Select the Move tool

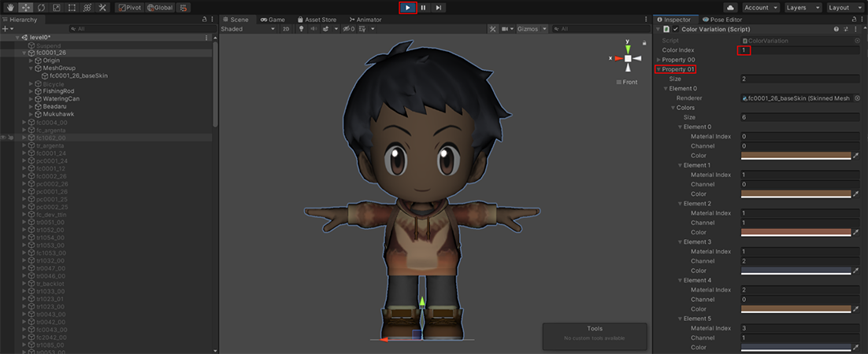[x=25, y=7]
